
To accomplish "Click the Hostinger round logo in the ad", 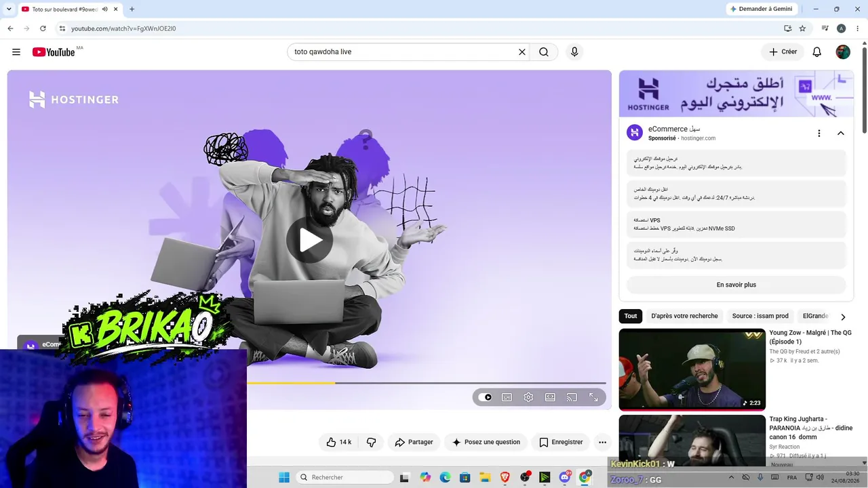I will pos(635,133).
